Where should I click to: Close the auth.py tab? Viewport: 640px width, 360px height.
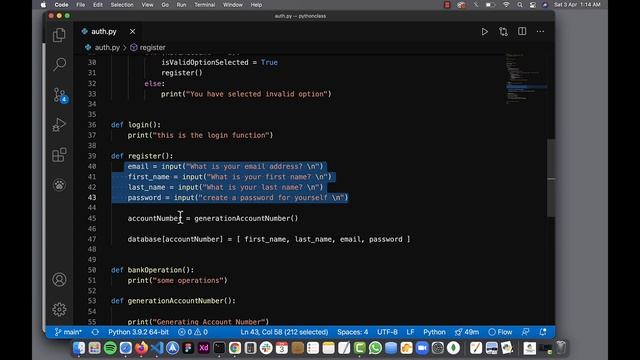click(132, 31)
